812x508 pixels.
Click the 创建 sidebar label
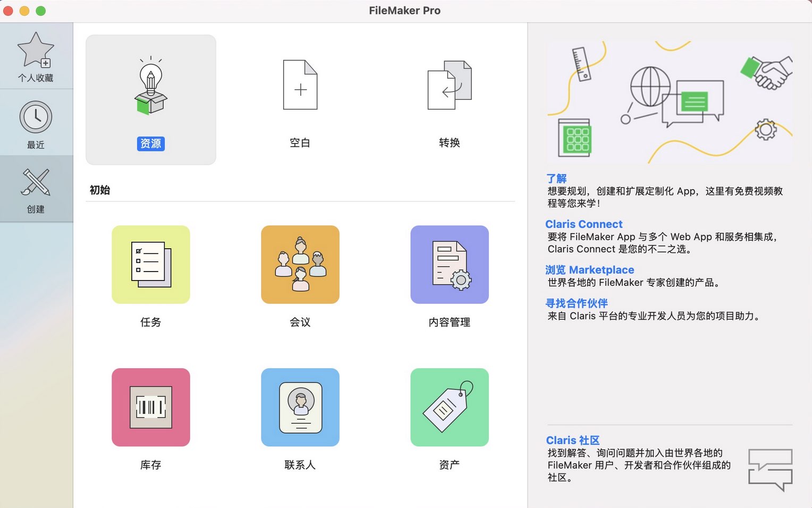(36, 209)
